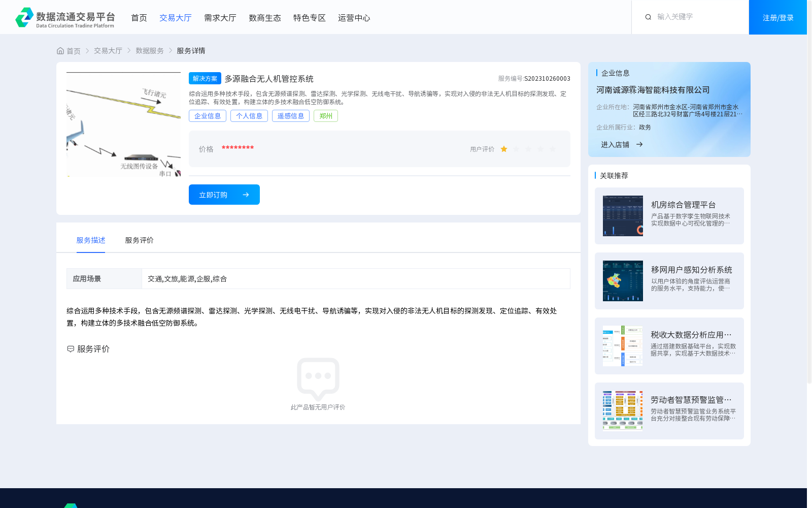Open 数商生态 navigation item
The height and width of the screenshot is (508, 812).
point(265,18)
